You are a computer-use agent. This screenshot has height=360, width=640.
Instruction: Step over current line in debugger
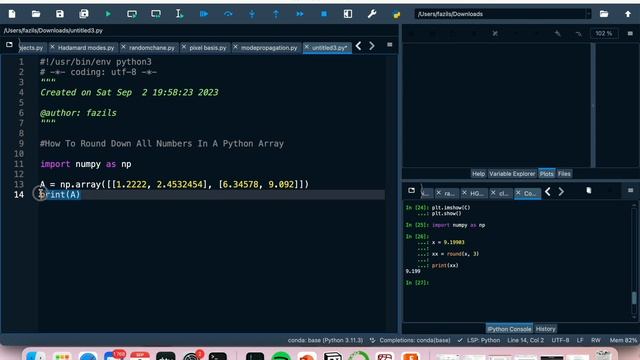(228, 14)
